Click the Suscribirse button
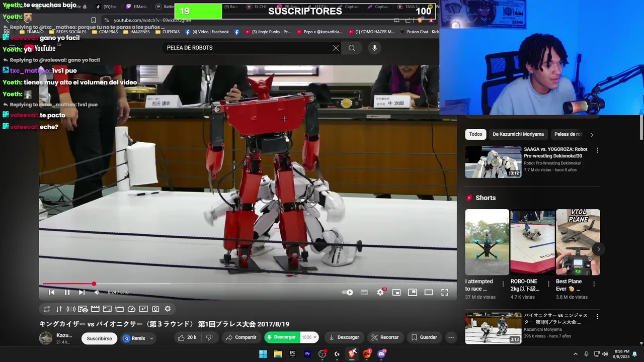This screenshot has width=644, height=362. point(99,338)
